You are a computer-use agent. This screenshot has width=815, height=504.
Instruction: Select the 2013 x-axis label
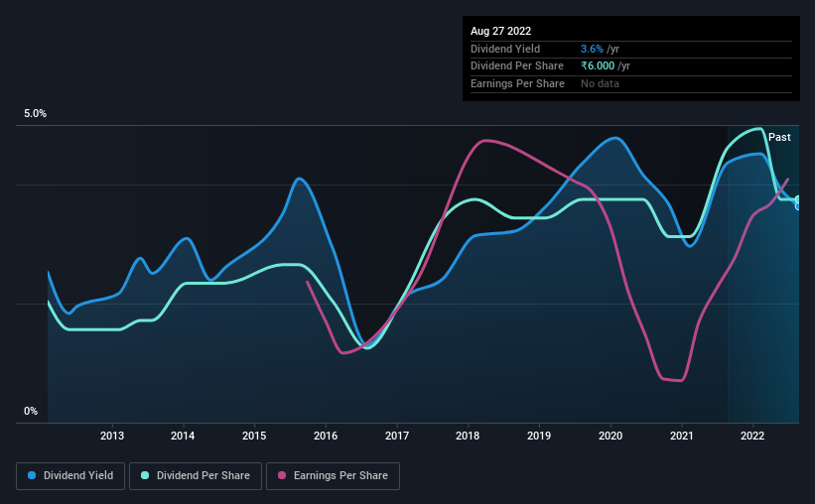click(112, 436)
